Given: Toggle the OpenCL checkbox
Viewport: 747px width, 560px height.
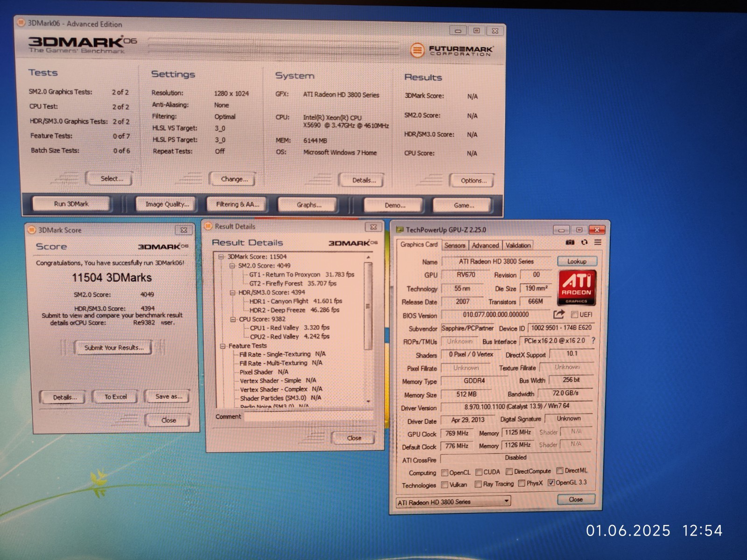Looking at the screenshot, I should tap(444, 472).
